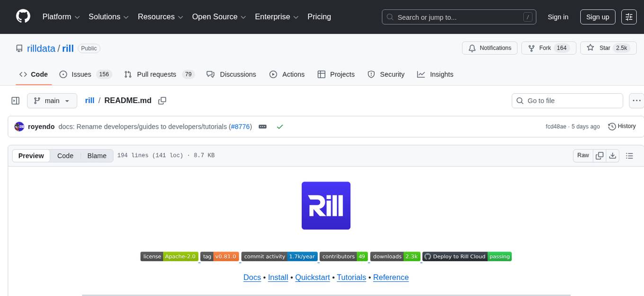The width and height of the screenshot is (644, 296).
Task: View commit History for README.md
Action: (622, 126)
